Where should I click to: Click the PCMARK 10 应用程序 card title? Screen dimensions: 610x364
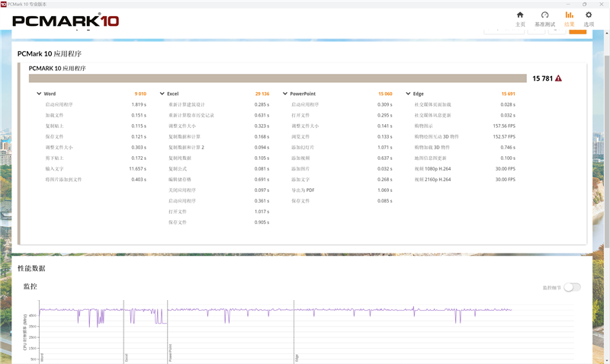57,69
